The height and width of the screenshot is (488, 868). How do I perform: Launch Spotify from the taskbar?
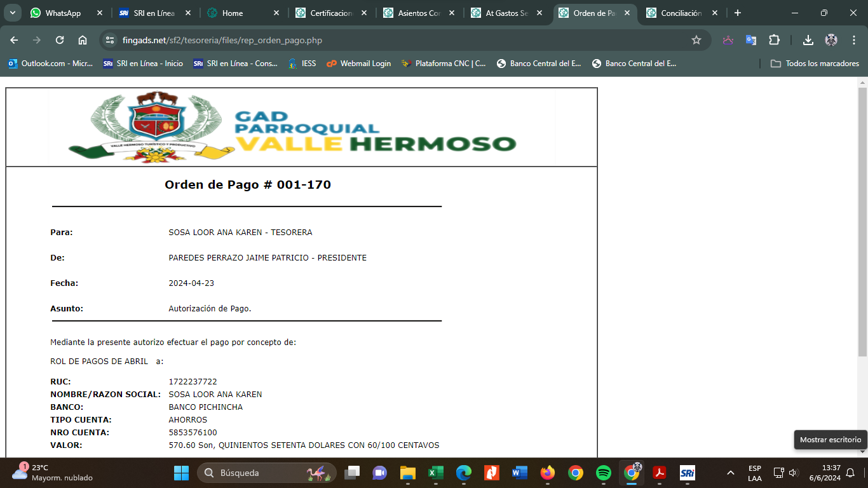(x=603, y=473)
